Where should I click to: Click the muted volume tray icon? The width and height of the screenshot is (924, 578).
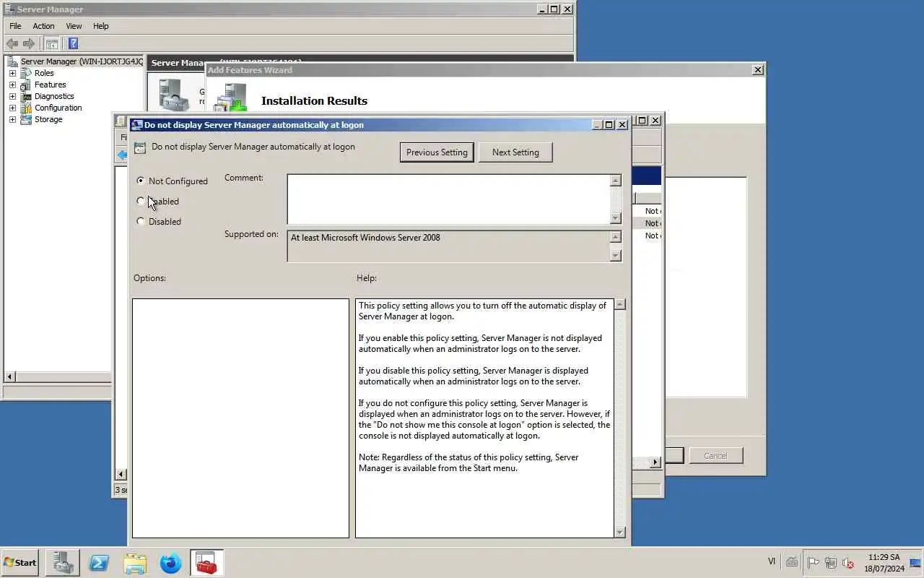click(x=849, y=563)
